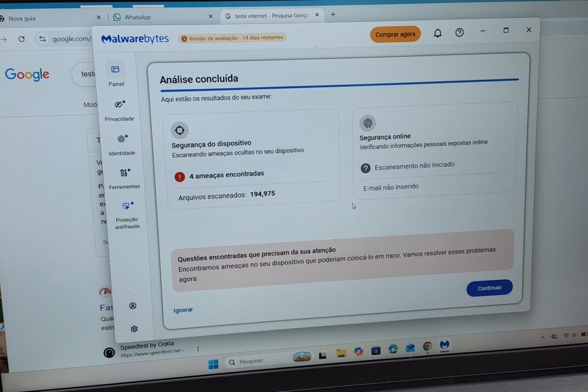Open the account profile icon in sidebar
The width and height of the screenshot is (588, 392).
point(133,306)
